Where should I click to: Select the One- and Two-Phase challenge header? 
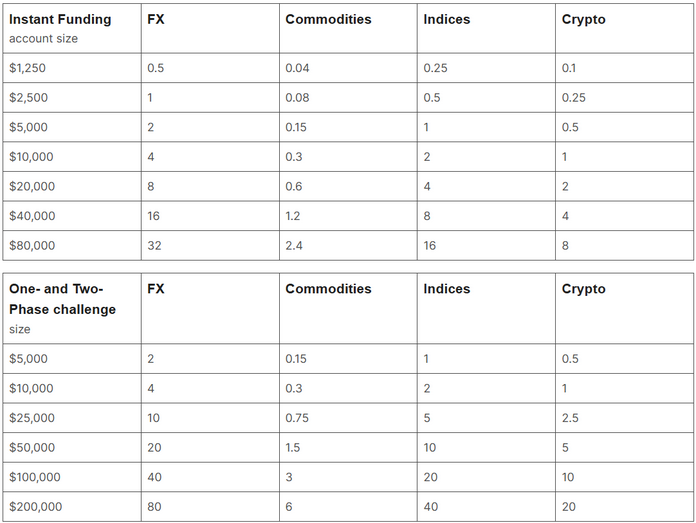coord(62,299)
